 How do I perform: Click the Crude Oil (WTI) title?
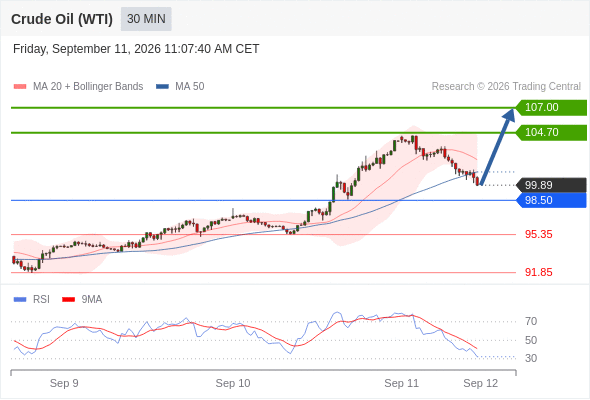click(x=62, y=19)
